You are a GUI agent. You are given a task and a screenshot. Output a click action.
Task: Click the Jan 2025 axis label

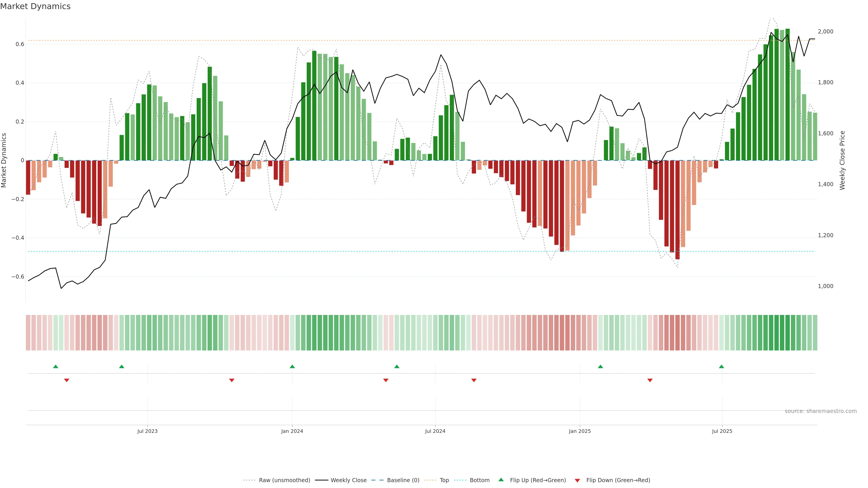tap(580, 431)
